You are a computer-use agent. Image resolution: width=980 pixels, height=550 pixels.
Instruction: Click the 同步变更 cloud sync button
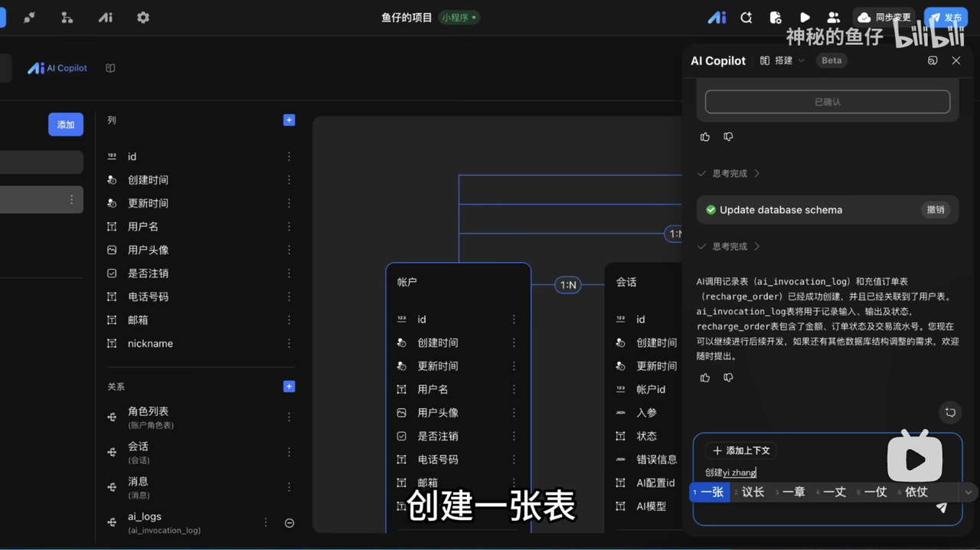point(884,18)
